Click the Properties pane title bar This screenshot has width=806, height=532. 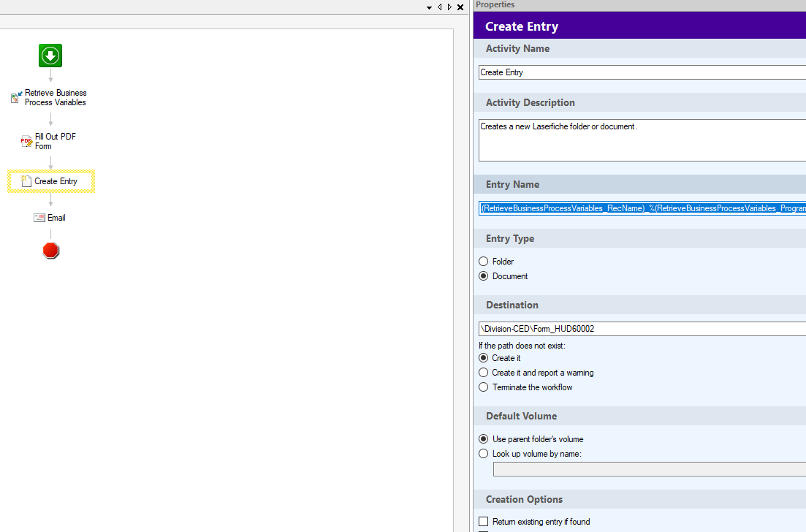pyautogui.click(x=639, y=5)
